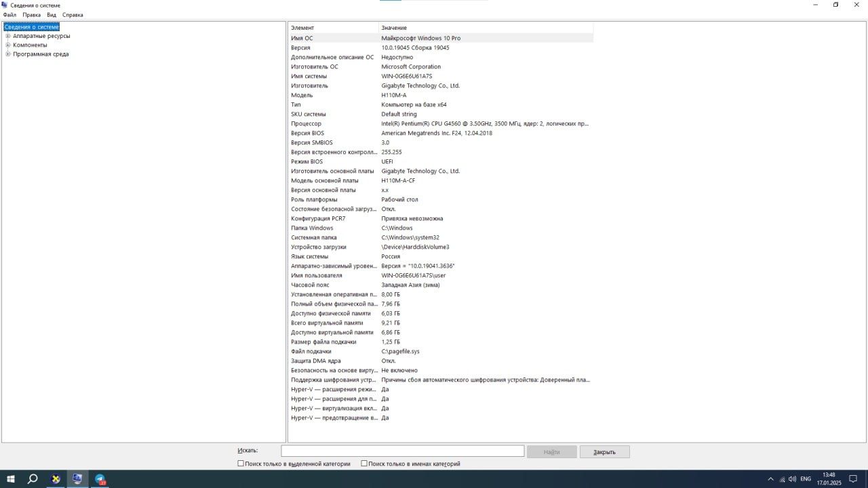This screenshot has height=488, width=868.
Task: Click the Искать search input field
Action: (403, 451)
